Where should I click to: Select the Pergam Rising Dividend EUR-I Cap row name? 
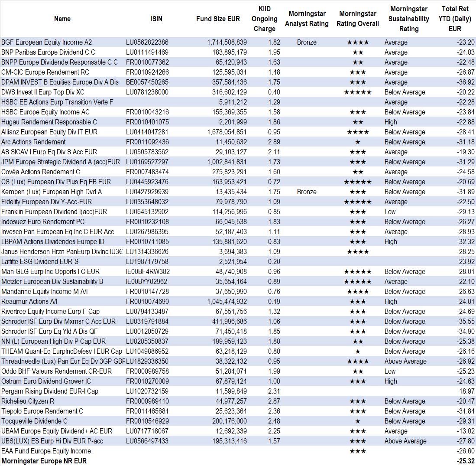pyautogui.click(x=50, y=391)
